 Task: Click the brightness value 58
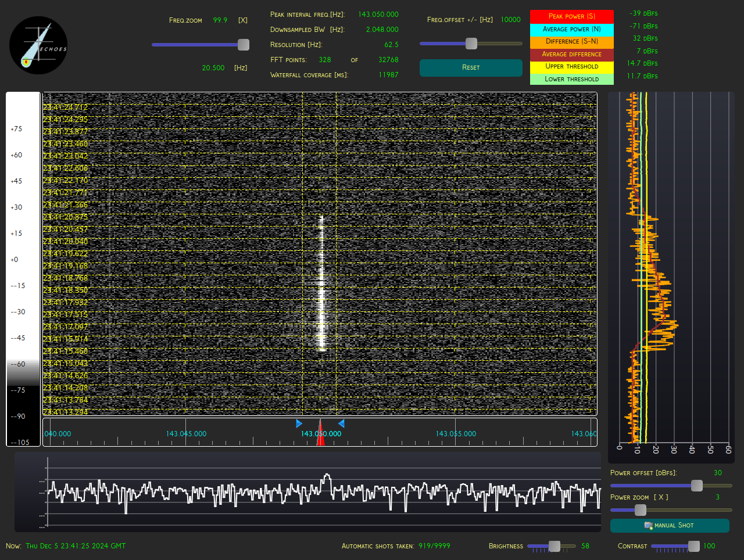coord(585,546)
